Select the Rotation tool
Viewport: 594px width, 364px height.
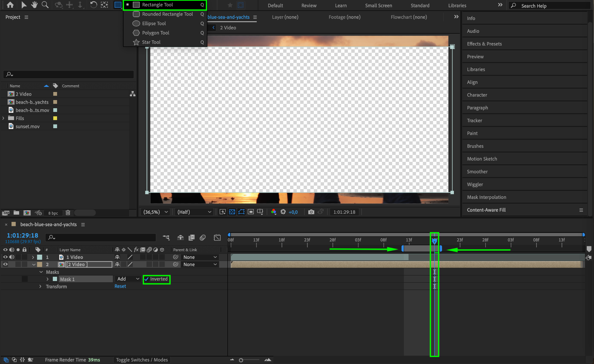click(x=93, y=5)
